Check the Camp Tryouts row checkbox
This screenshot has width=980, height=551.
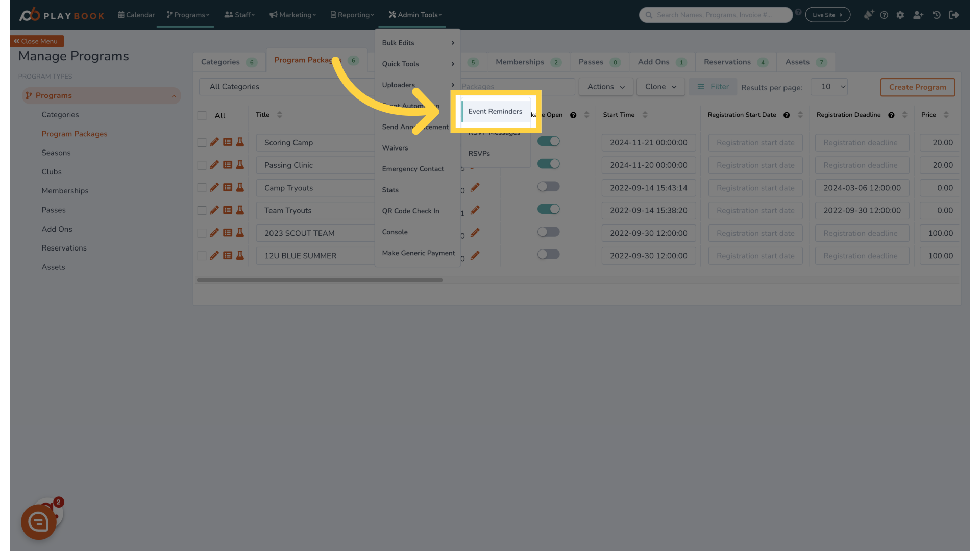click(202, 188)
